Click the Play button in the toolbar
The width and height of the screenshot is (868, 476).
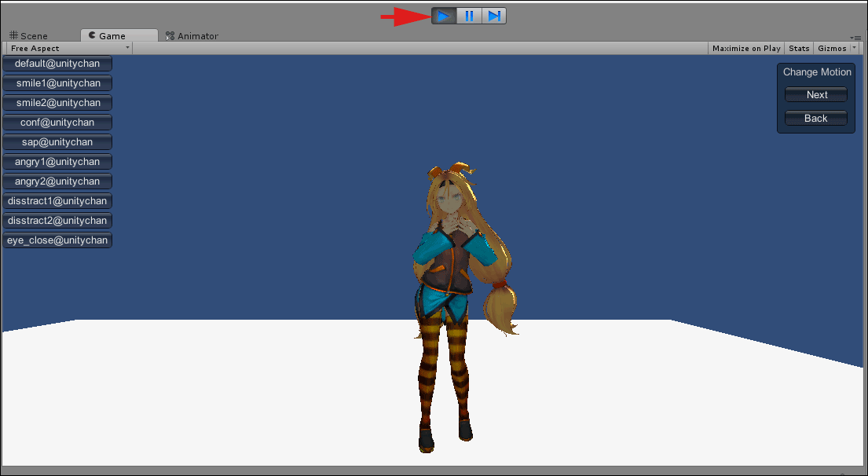pyautogui.click(x=444, y=16)
